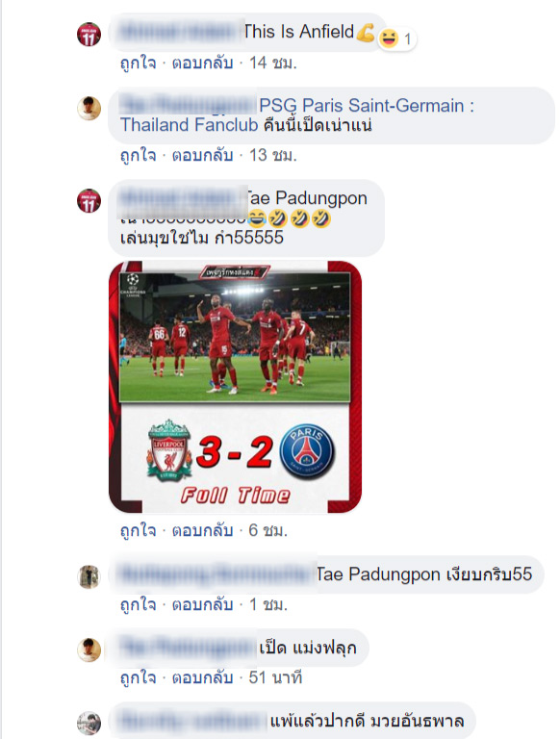Viewport: 560px width, 739px height.
Task: Reply to the comment posted 1 ชม. ago
Action: 202,604
